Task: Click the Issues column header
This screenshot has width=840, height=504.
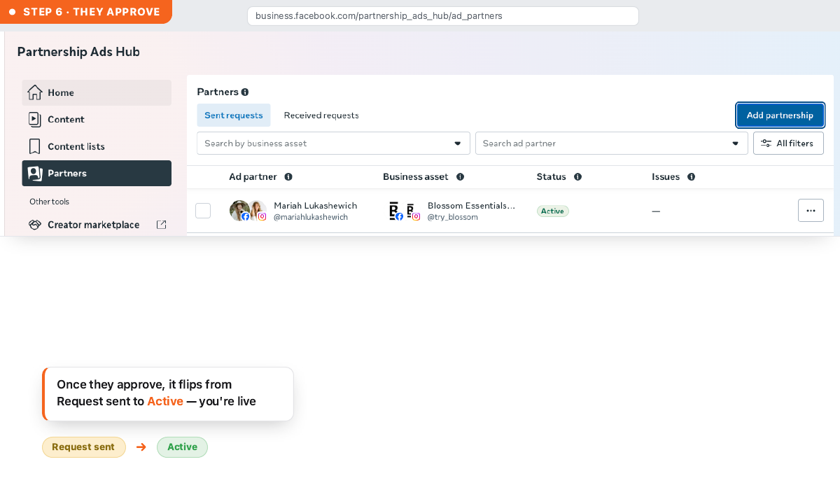Action: point(666,177)
